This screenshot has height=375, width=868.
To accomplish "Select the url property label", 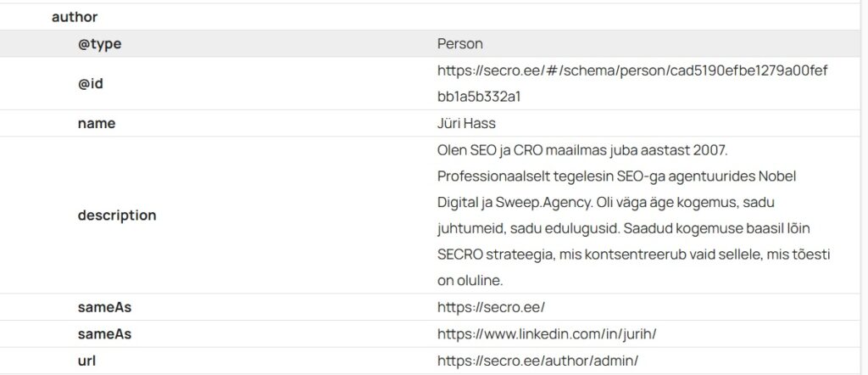I will pyautogui.click(x=86, y=361).
